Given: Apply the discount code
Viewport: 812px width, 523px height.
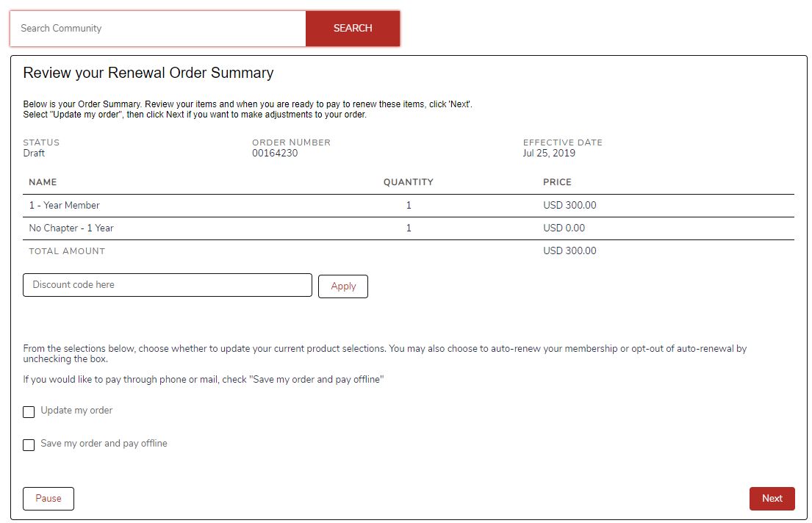Looking at the screenshot, I should click(343, 286).
